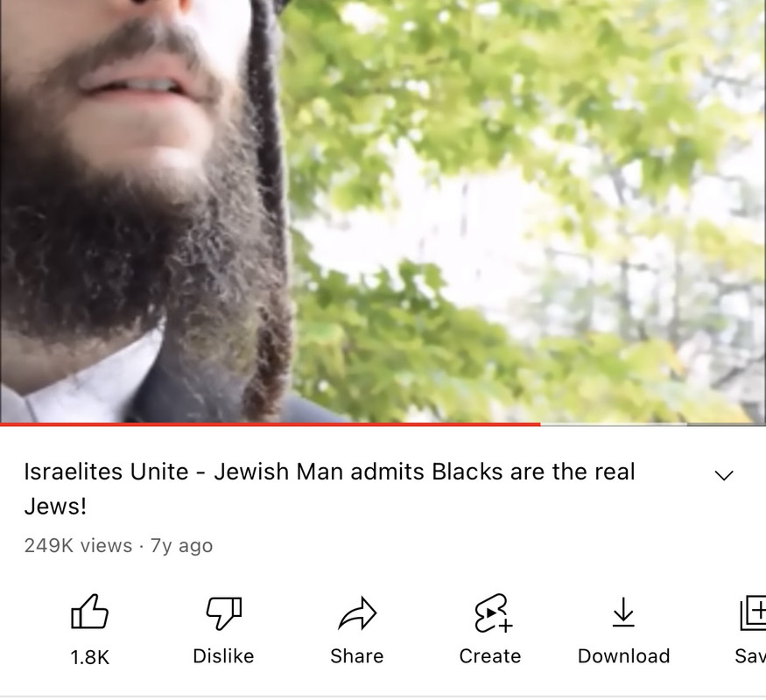Like the video with thumbs up icon
766x700 pixels.
pos(89,612)
